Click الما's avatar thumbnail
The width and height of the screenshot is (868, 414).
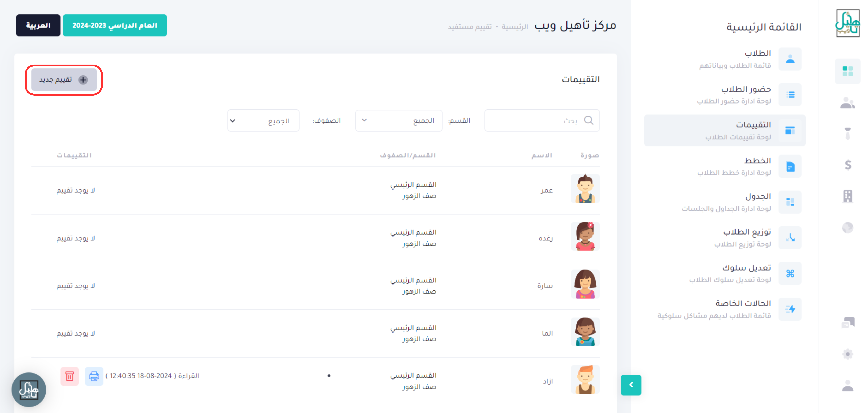(x=585, y=332)
